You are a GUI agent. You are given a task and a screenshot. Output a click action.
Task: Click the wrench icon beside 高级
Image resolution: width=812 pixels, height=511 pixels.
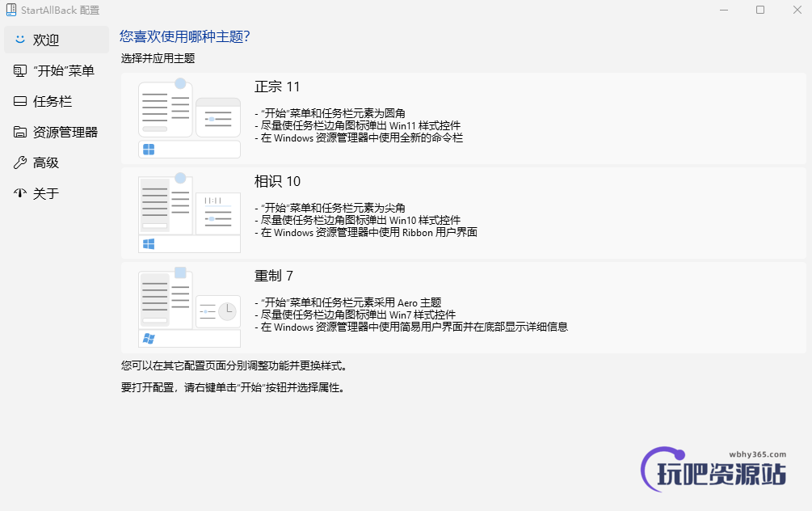[20, 163]
